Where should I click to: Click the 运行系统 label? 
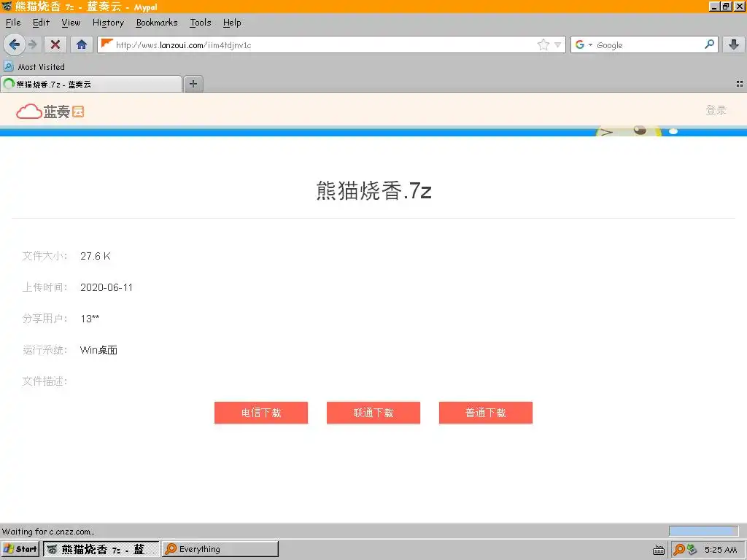click(44, 350)
